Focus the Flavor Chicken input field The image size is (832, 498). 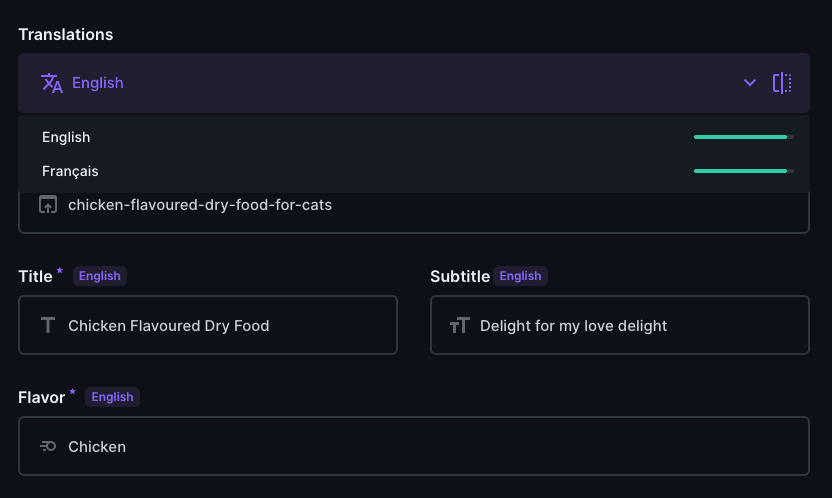pos(414,446)
